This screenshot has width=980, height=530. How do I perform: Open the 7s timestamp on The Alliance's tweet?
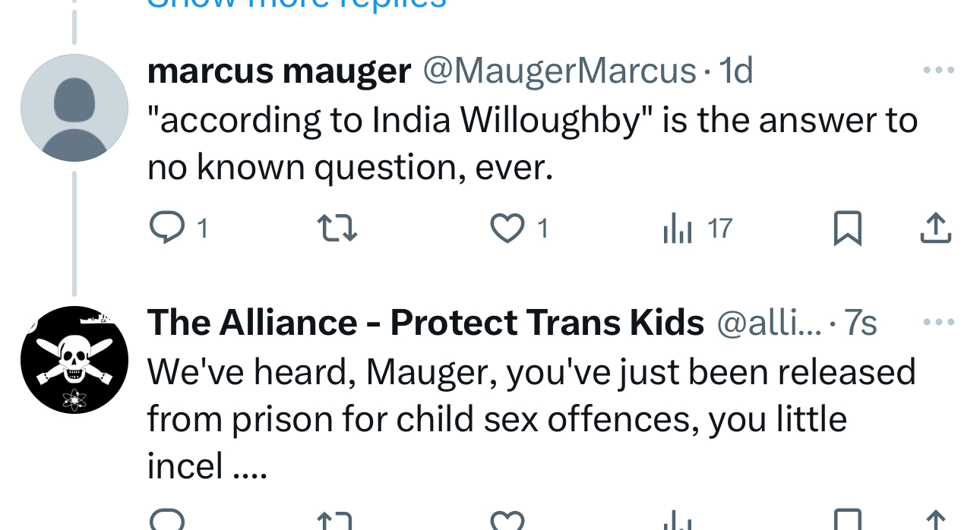click(861, 323)
